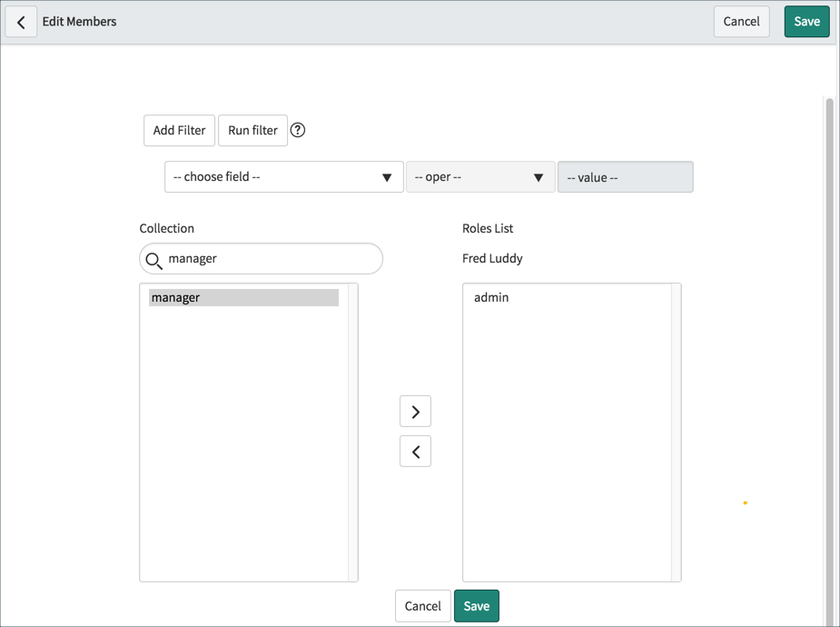Click the page vertical scrollbar
Viewport: 840px width, 627px height.
(829, 362)
